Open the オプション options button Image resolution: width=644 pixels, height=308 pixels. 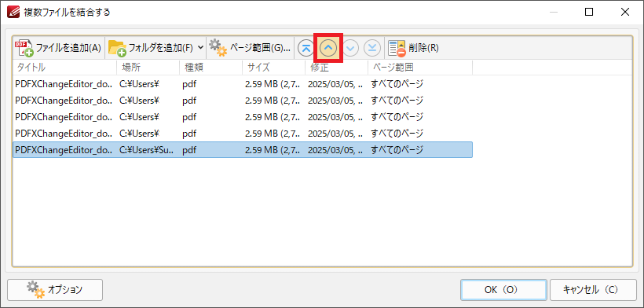click(x=55, y=290)
